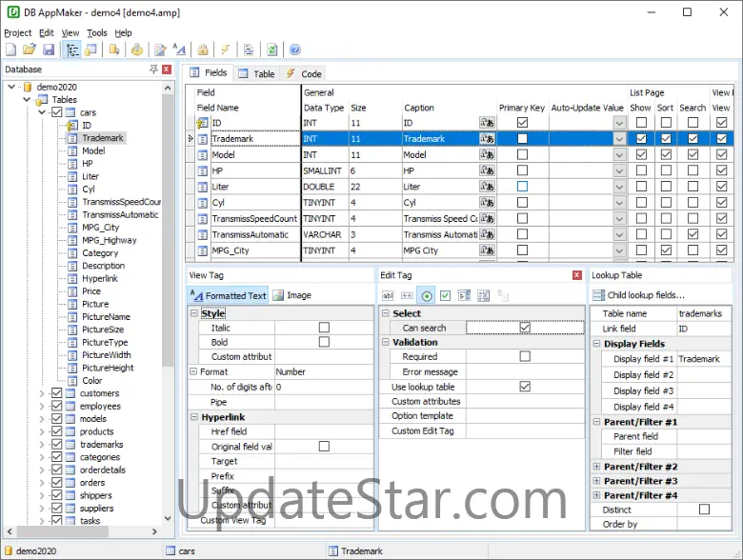Collapse the cars table node

(x=42, y=112)
